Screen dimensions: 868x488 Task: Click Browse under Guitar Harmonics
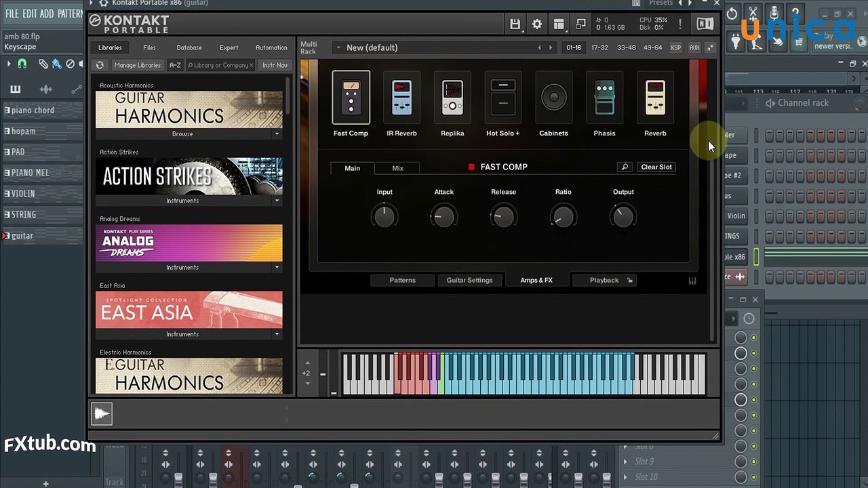tap(182, 134)
